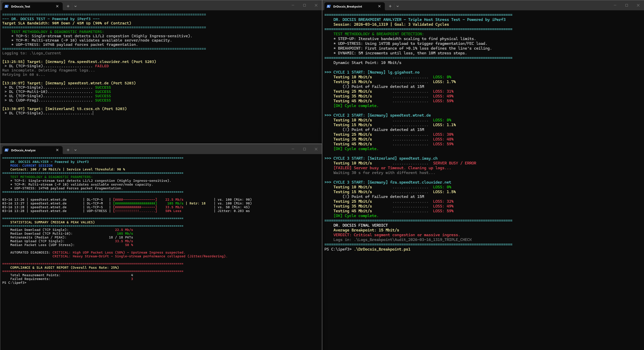Image resolution: width=644 pixels, height=350 pixels.
Task: Open new tab in DrDocsis_Analyze window
Action: pyautogui.click(x=68, y=150)
